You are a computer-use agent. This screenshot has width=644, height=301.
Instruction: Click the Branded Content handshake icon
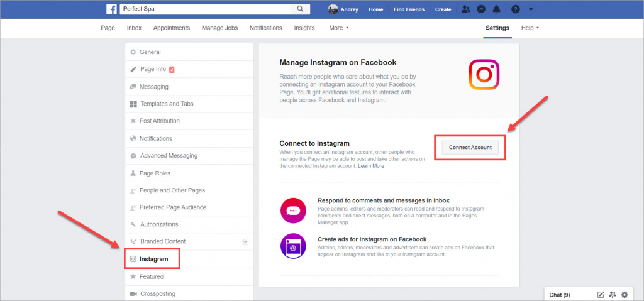(x=133, y=241)
